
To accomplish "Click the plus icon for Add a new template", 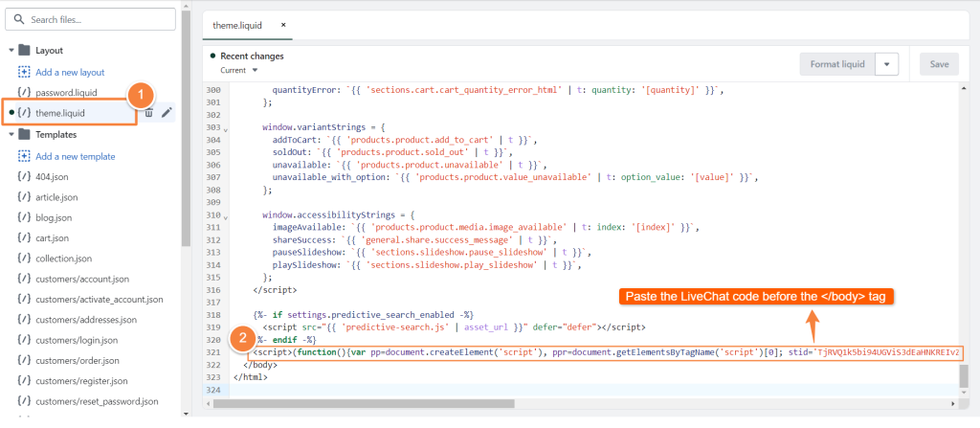I will tap(24, 156).
